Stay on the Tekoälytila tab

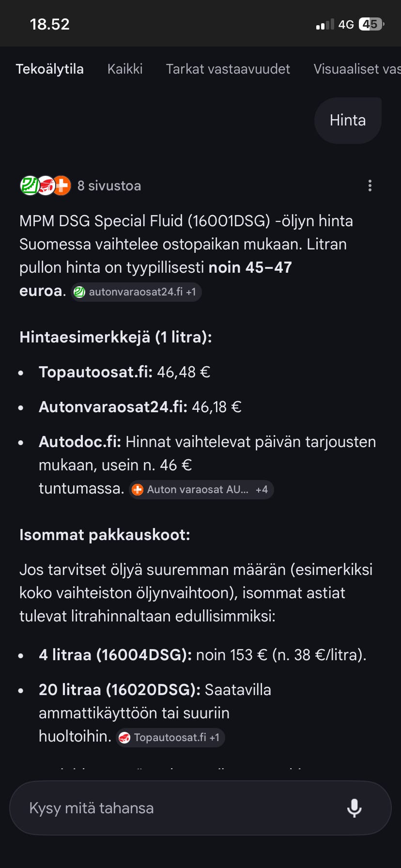point(50,69)
